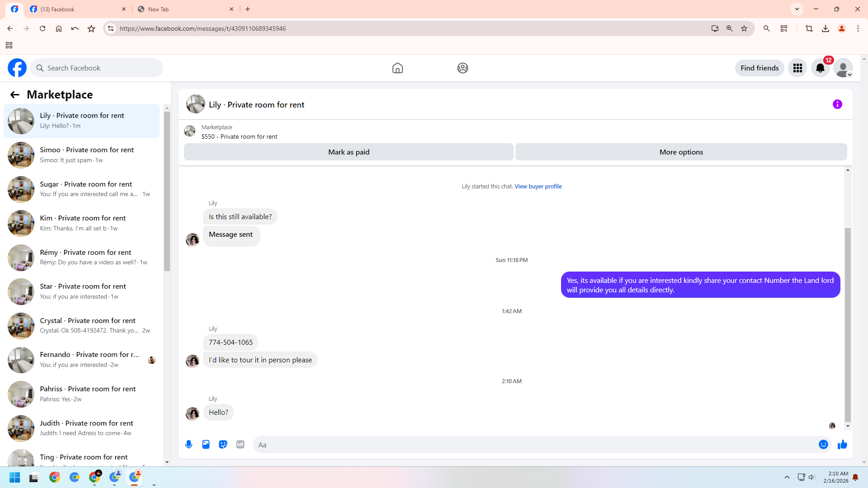The width and height of the screenshot is (868, 488).
Task: Open Facebook notifications bell
Action: coord(820,68)
